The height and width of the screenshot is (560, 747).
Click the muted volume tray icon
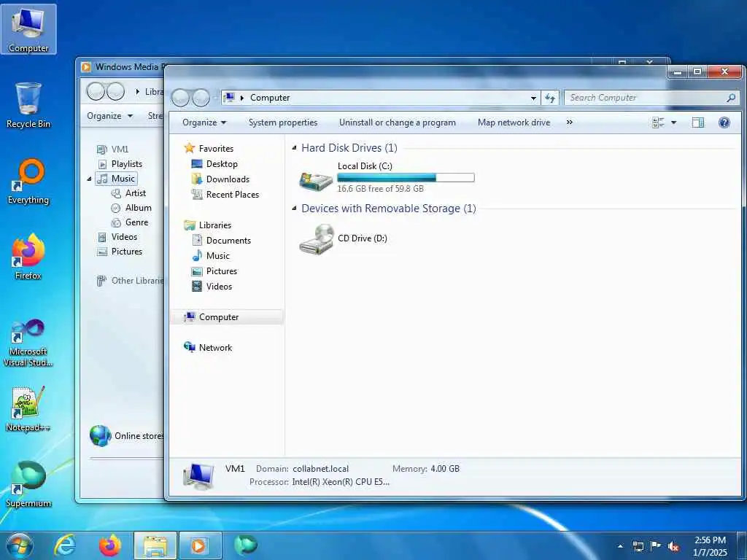click(x=673, y=547)
